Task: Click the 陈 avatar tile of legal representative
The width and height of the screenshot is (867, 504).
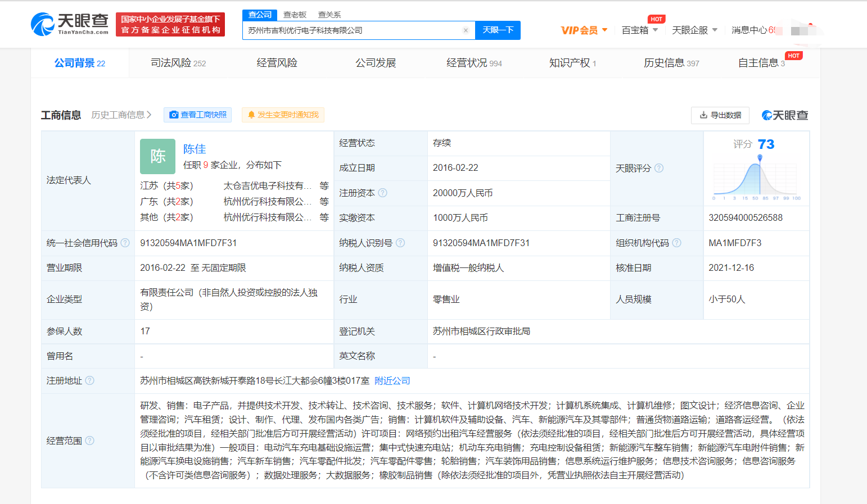Action: pyautogui.click(x=157, y=156)
